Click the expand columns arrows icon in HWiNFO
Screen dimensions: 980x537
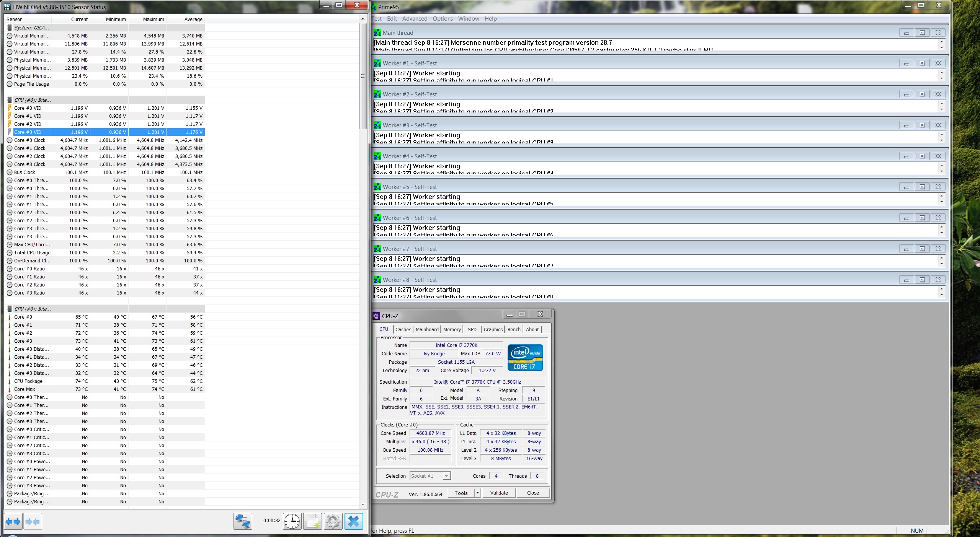(x=13, y=522)
